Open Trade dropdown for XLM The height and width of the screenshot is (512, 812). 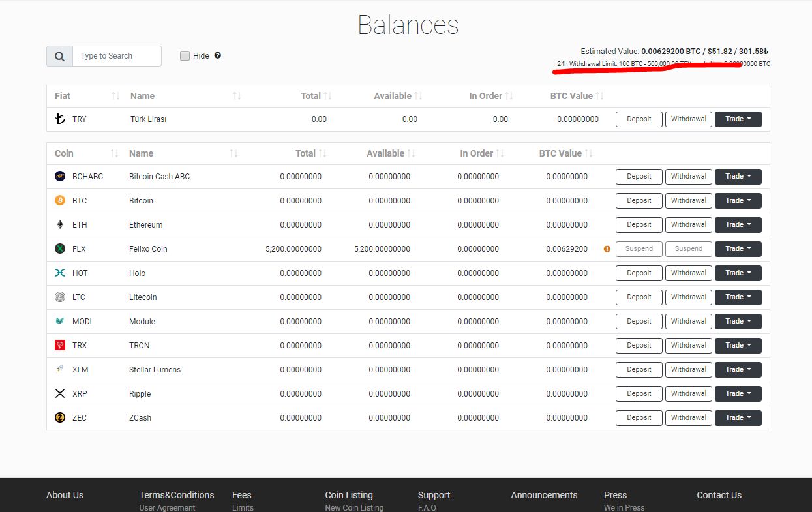click(x=738, y=370)
